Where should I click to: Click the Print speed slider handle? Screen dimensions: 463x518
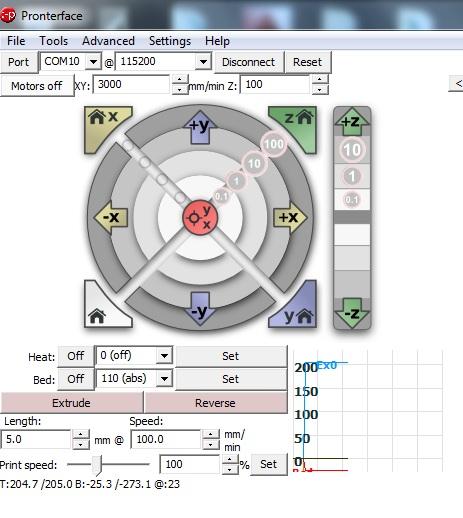97,464
